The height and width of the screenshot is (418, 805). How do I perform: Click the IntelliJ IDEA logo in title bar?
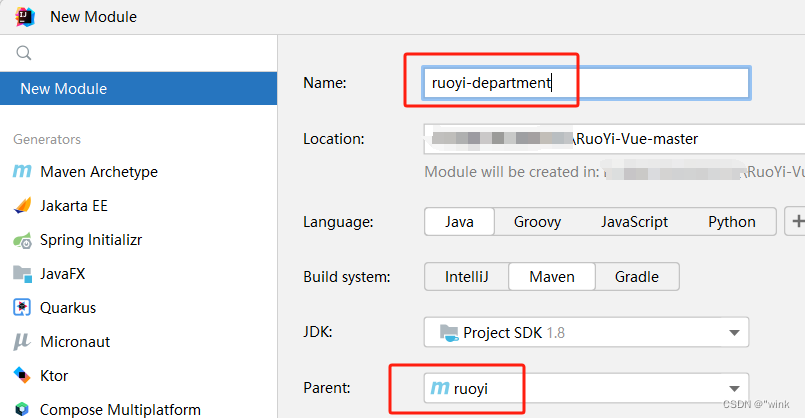pos(25,17)
